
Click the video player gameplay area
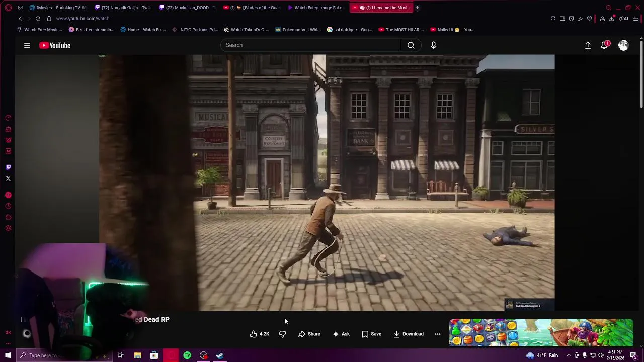327,183
